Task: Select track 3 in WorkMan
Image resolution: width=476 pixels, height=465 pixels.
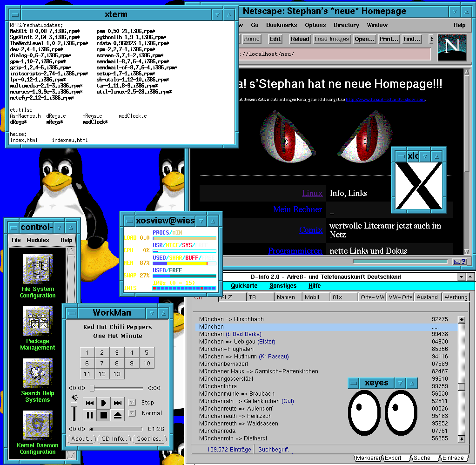Action: [117, 353]
